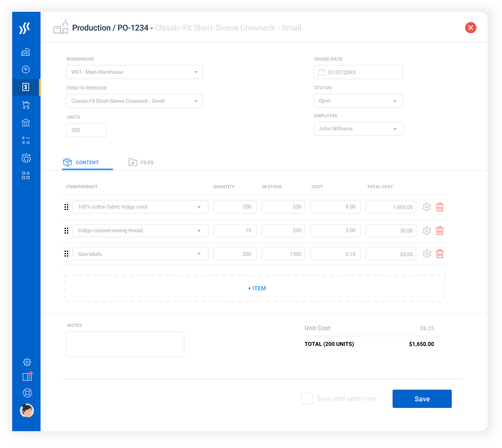Expand the Warehouse dropdown
This screenshot has width=502, height=448.
click(x=135, y=72)
